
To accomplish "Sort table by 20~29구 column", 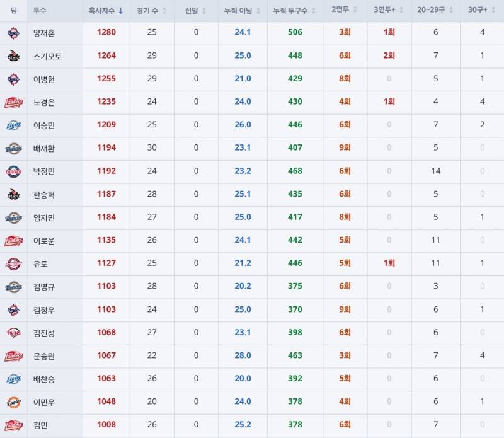I will [435, 9].
